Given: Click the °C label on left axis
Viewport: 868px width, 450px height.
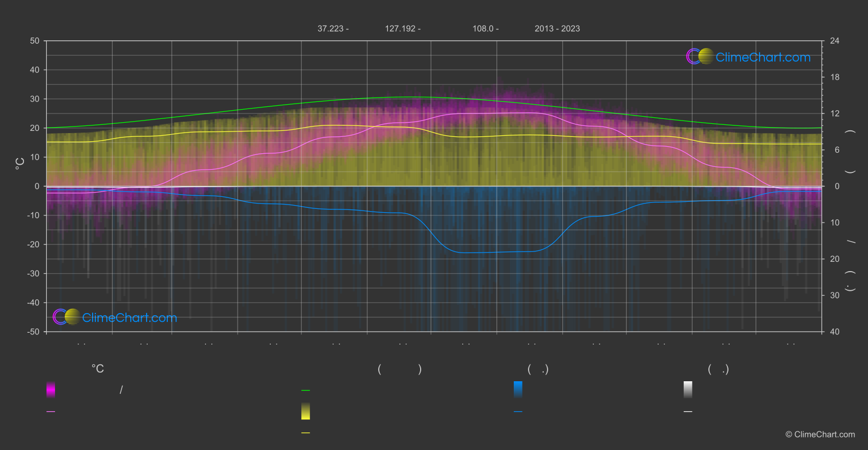Looking at the screenshot, I should [20, 164].
